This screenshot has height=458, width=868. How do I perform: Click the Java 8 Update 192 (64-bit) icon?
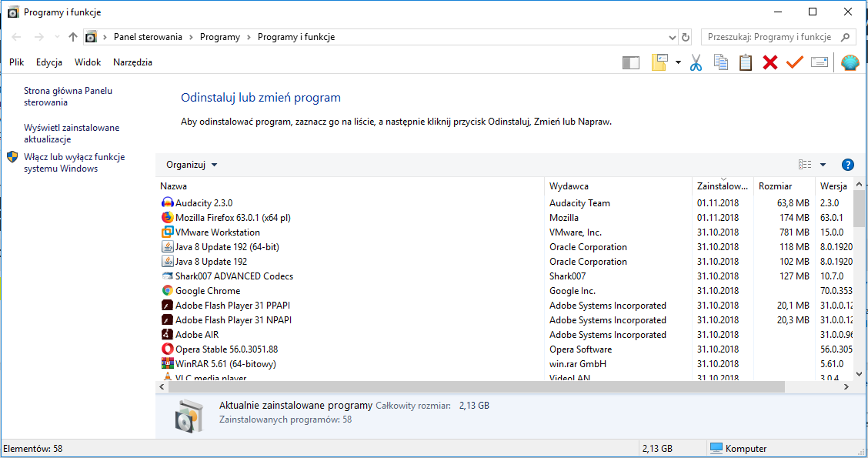[x=167, y=246]
